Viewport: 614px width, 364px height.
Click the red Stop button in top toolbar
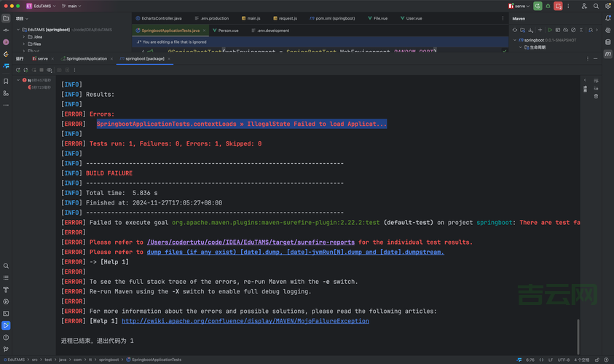tap(559, 6)
